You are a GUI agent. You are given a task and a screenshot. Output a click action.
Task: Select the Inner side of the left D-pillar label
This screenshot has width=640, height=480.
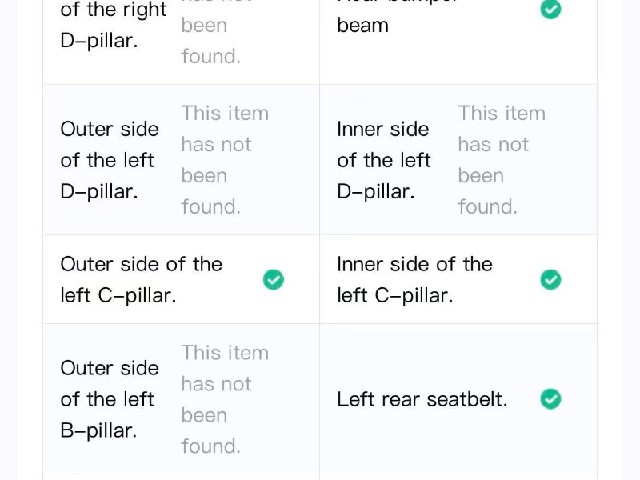click(384, 160)
